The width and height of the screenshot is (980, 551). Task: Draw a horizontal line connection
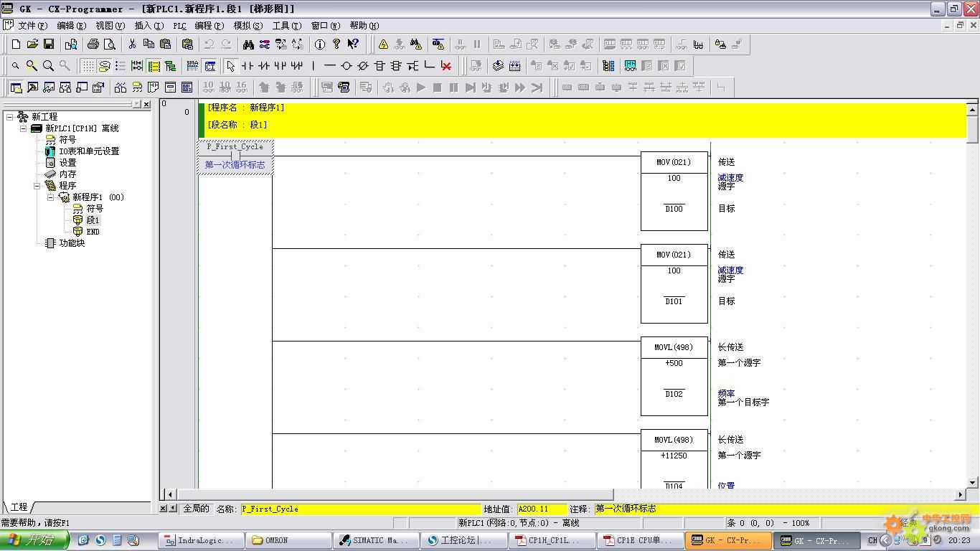click(x=330, y=66)
